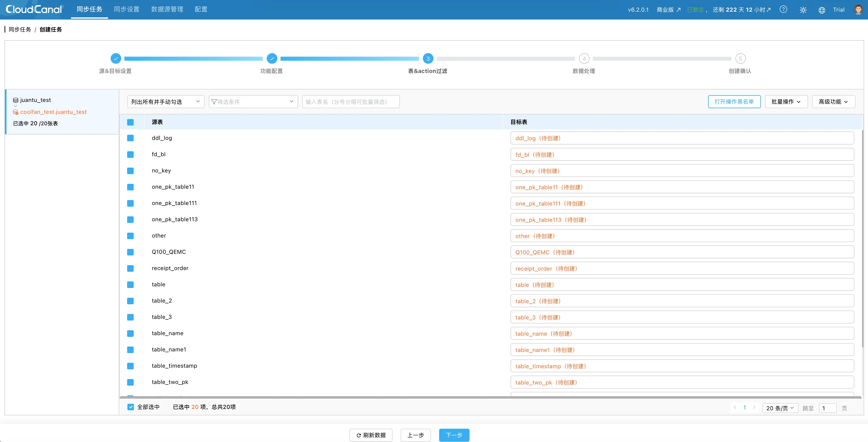
Task: Edit target table ddl_log（待创建）field
Action: (682, 138)
